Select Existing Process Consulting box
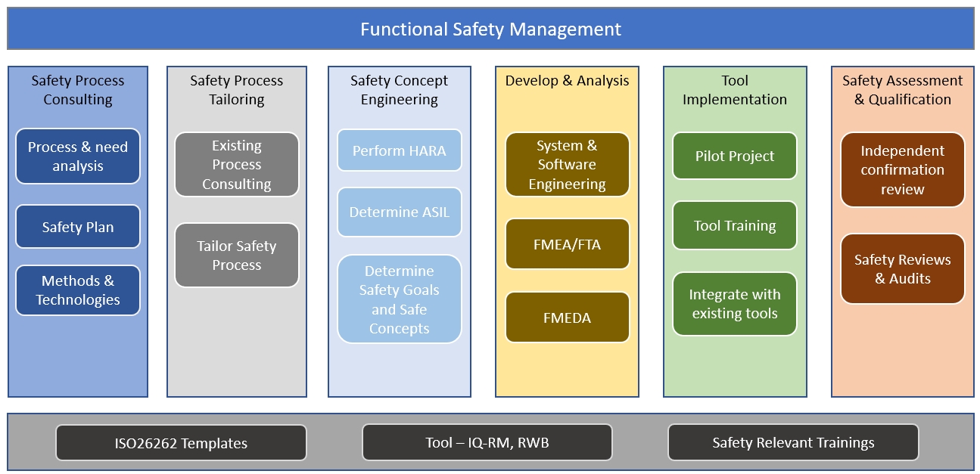Viewport: 980px width, 474px height. [237, 165]
